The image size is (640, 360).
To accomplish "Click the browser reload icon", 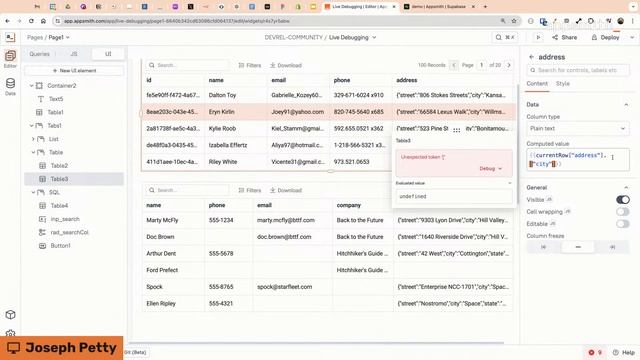I will click(31, 21).
